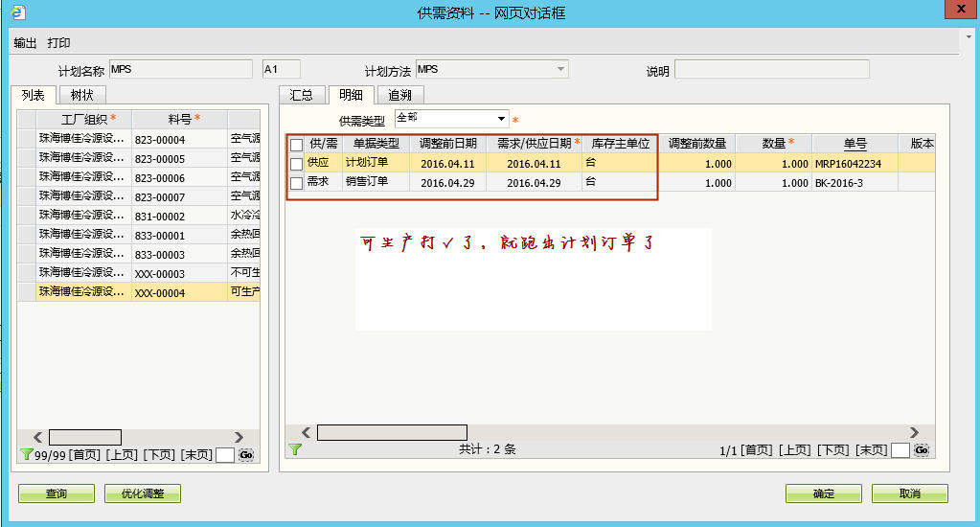
Task: Switch to the 树状 tab
Action: (82, 95)
